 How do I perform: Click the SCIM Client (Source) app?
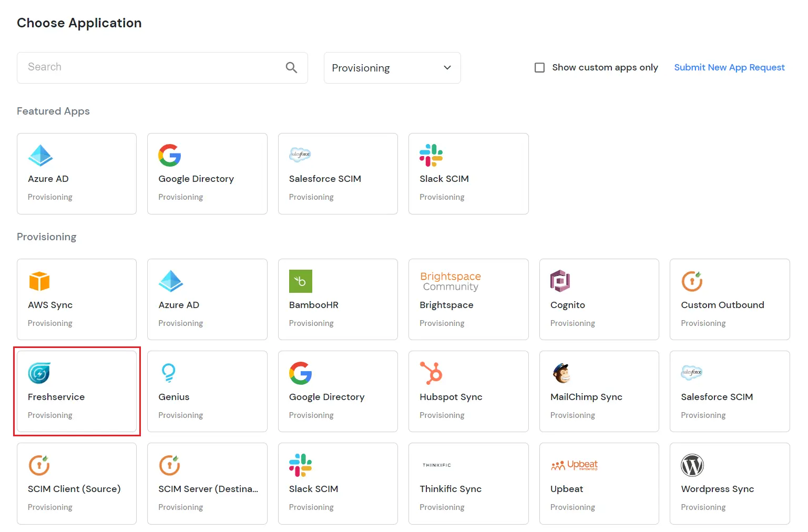point(77,484)
